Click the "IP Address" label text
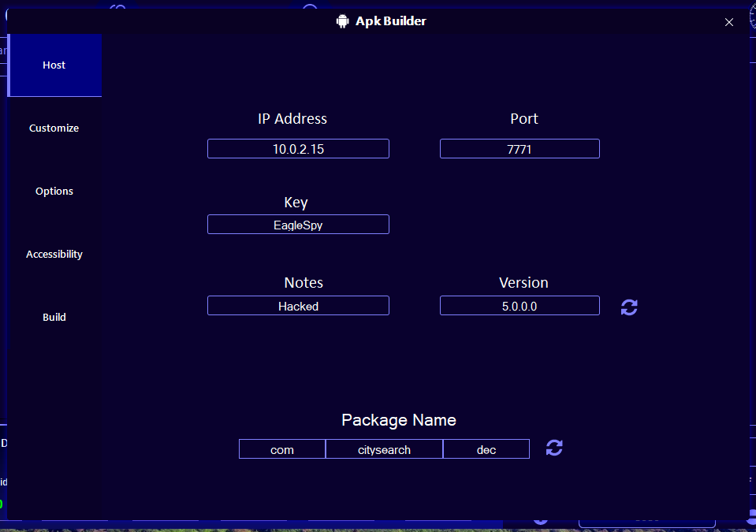 tap(292, 119)
